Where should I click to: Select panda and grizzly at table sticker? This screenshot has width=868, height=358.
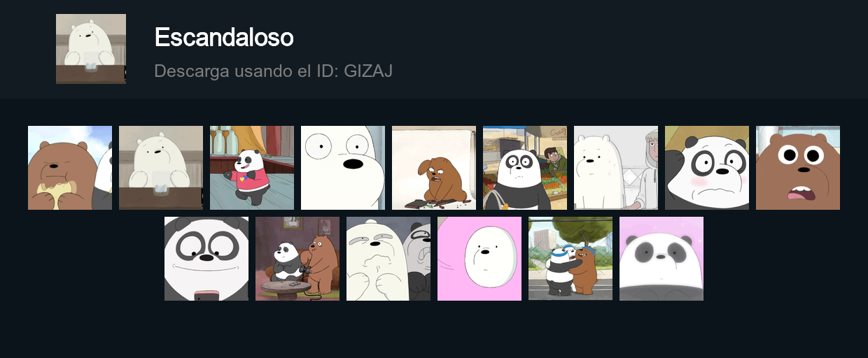click(297, 259)
